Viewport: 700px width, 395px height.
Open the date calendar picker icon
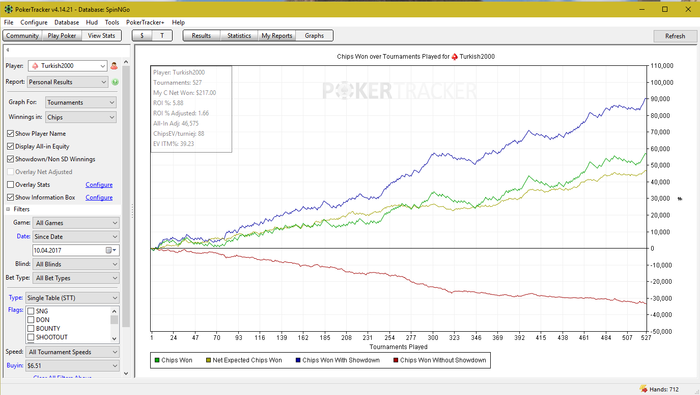111,250
